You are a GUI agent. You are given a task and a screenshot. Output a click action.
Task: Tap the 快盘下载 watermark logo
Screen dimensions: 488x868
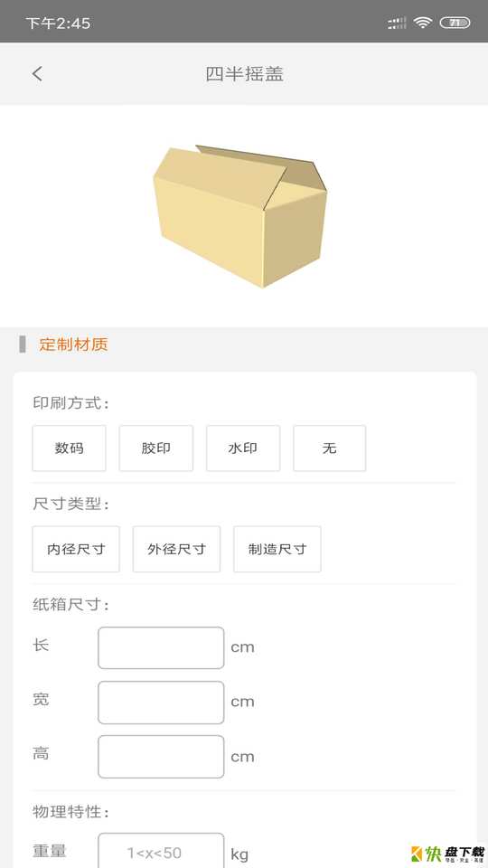[x=447, y=853]
